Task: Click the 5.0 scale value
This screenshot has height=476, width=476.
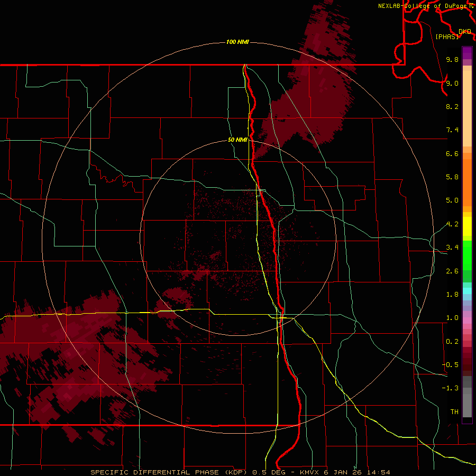Action: pyautogui.click(x=452, y=200)
